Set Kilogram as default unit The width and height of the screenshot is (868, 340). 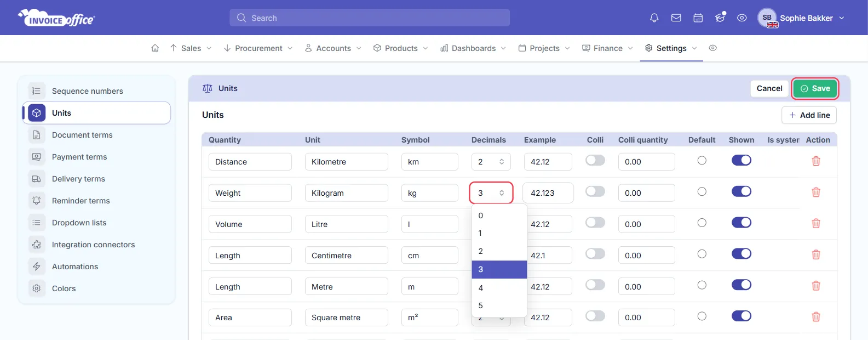click(x=702, y=192)
